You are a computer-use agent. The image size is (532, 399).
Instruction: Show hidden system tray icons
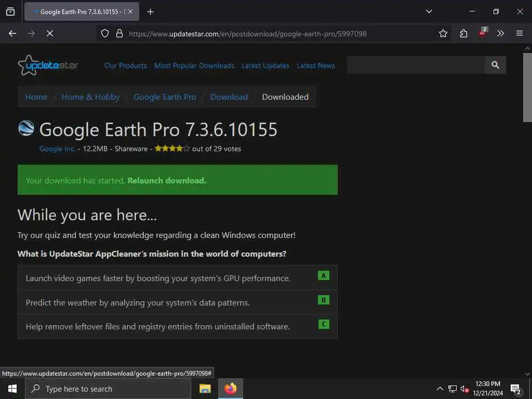[x=440, y=389]
